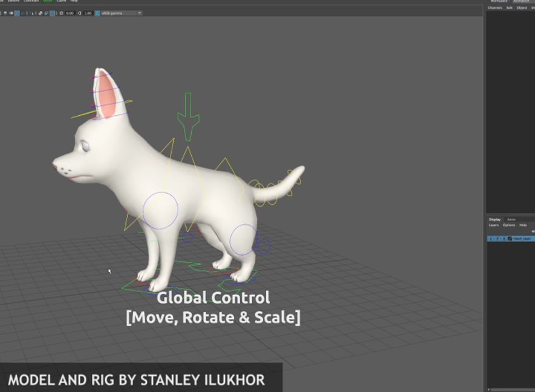Open the Options menu in layer editor
The width and height of the screenshot is (535, 392).
[509, 225]
